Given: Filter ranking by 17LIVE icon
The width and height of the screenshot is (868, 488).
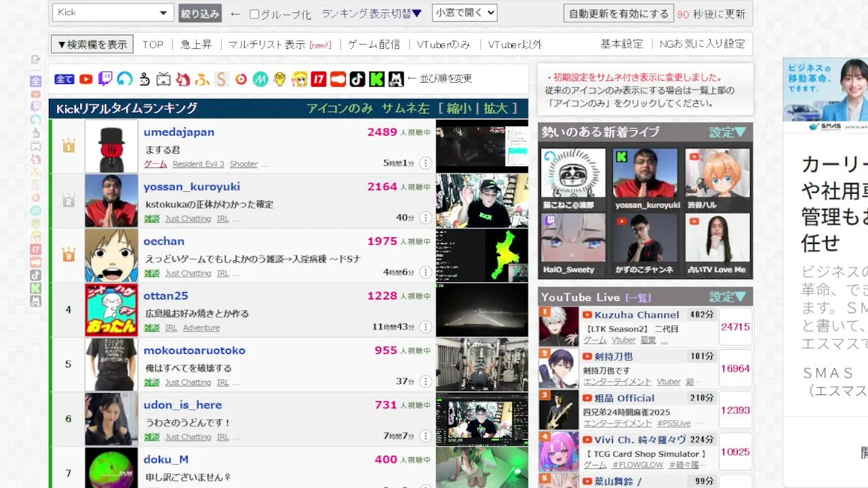Looking at the screenshot, I should 319,79.
